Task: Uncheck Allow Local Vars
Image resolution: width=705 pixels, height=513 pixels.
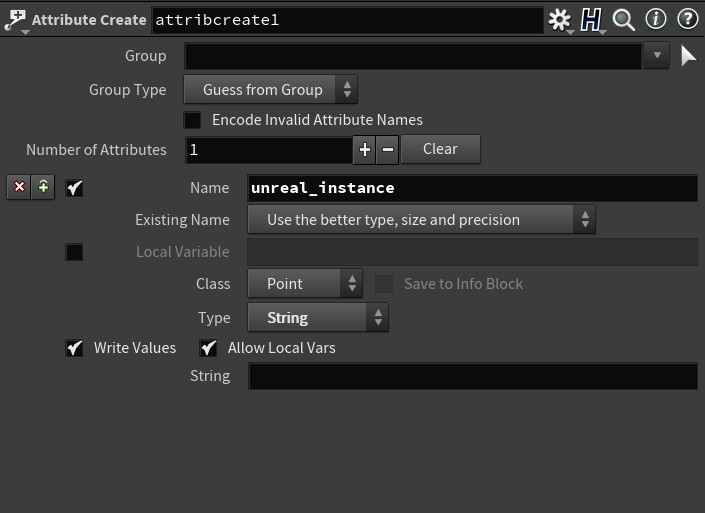Action: point(208,348)
